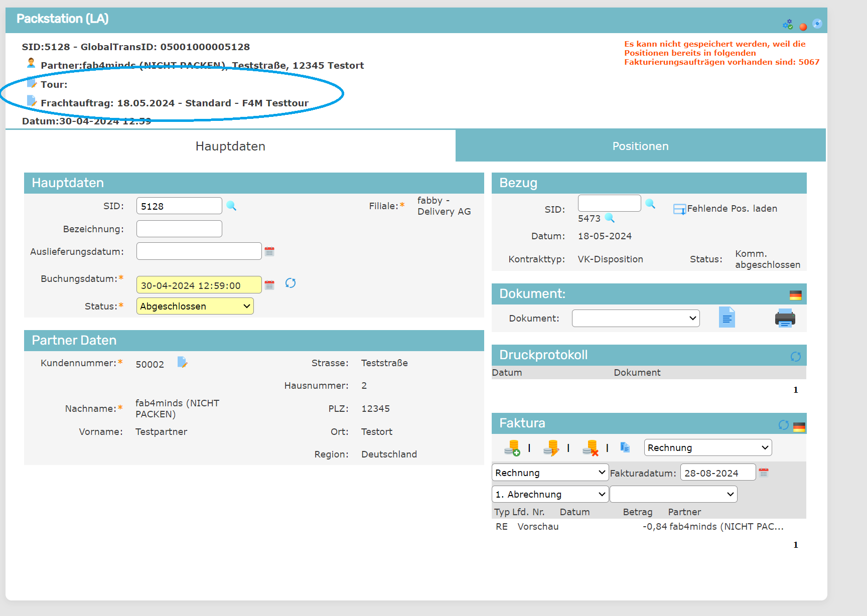Refresh the Buchungsdatum with reload icon

291,283
